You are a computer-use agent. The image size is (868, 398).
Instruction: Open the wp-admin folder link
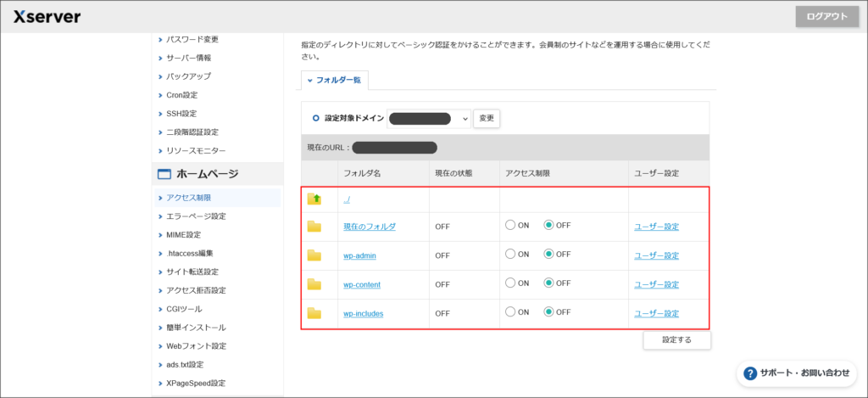tap(360, 255)
